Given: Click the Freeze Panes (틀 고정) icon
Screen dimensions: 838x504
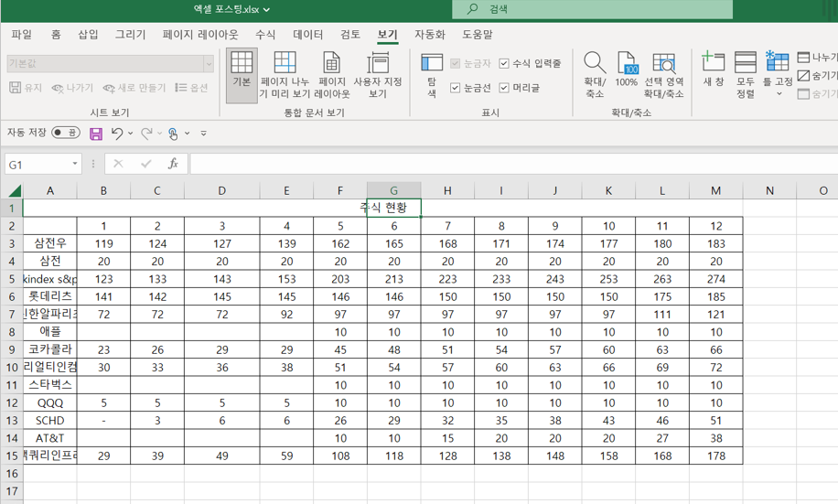Looking at the screenshot, I should 777,61.
